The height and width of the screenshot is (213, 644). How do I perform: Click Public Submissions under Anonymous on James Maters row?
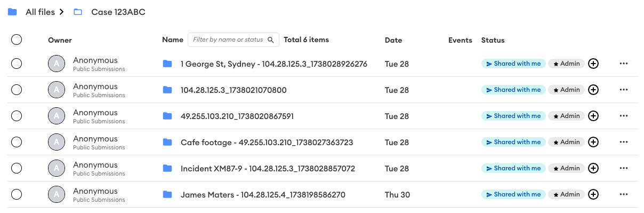coord(99,200)
